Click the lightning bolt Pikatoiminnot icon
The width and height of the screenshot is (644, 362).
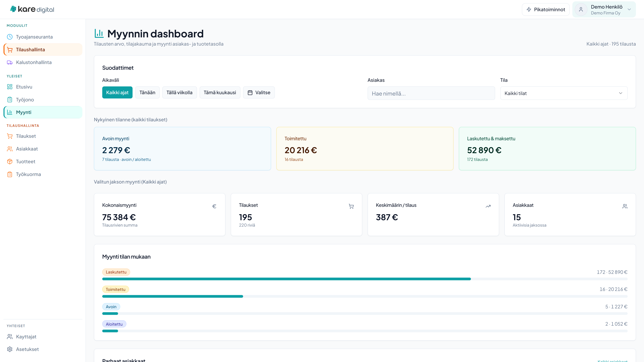(529, 10)
